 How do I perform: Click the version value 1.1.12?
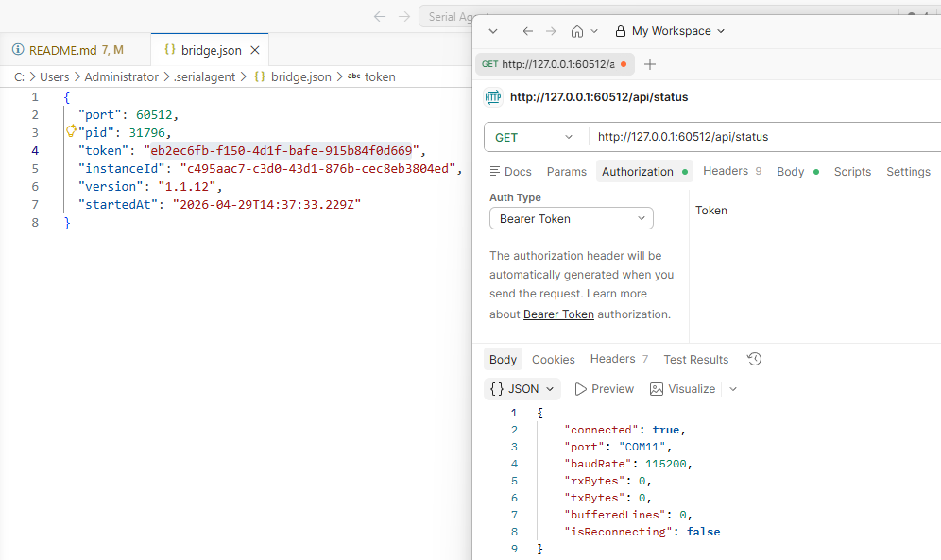[186, 186]
